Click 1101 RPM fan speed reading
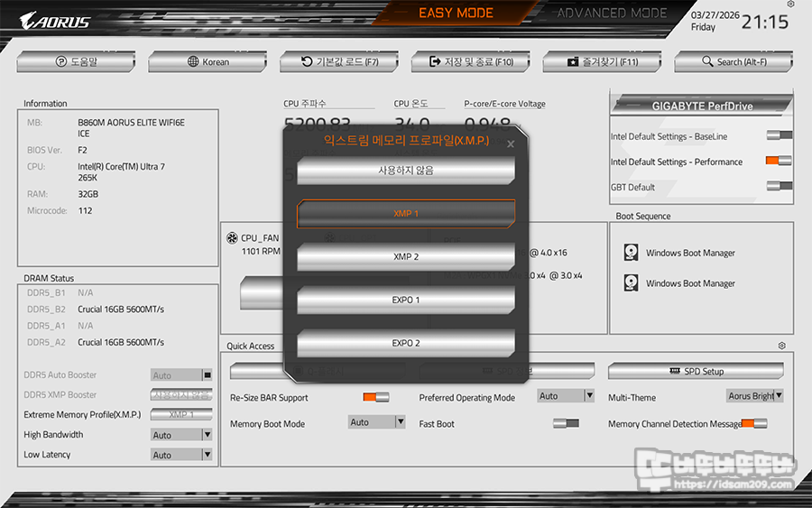This screenshot has height=508, width=812. (261, 251)
